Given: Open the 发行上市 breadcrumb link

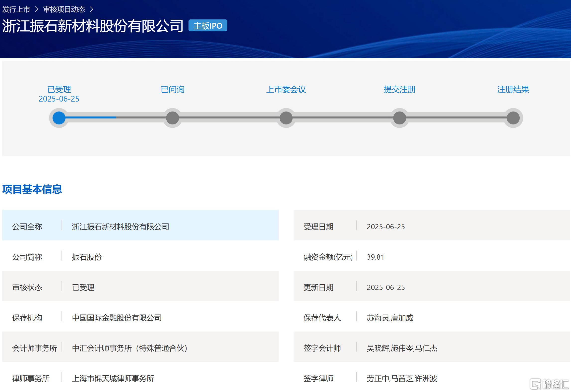Looking at the screenshot, I should pyautogui.click(x=16, y=9).
